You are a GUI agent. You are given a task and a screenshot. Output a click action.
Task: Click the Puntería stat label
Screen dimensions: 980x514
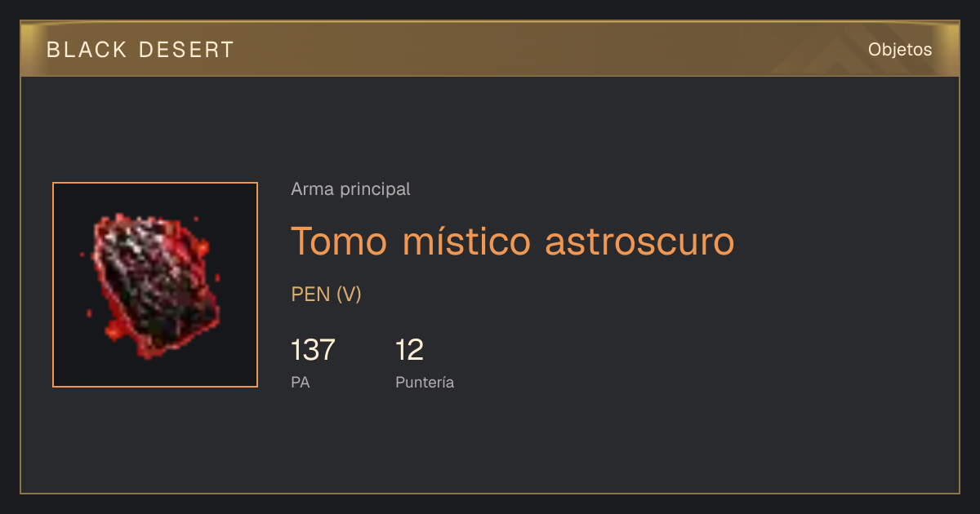[425, 382]
